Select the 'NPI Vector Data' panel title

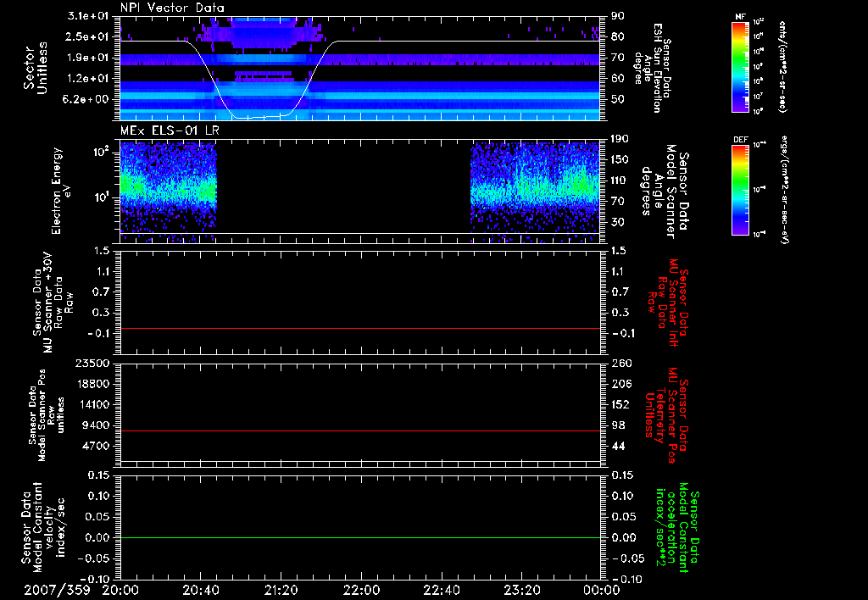coord(172,8)
